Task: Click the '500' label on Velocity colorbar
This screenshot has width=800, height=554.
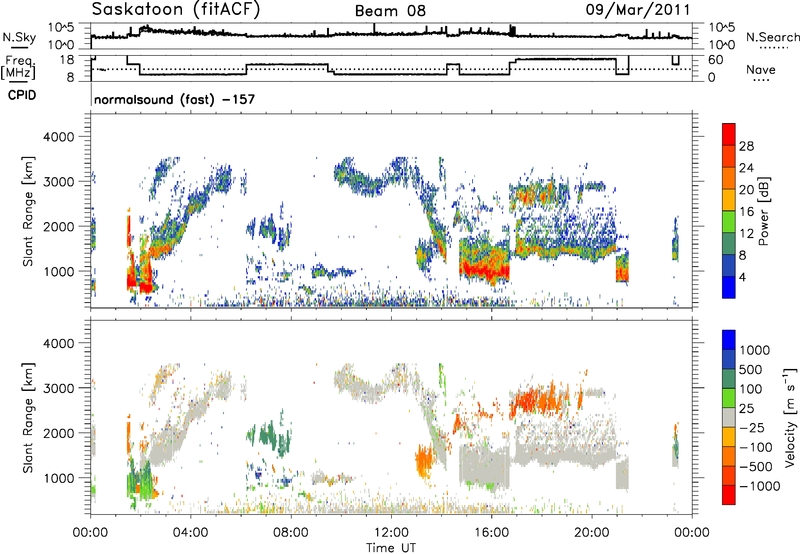Action: click(751, 369)
